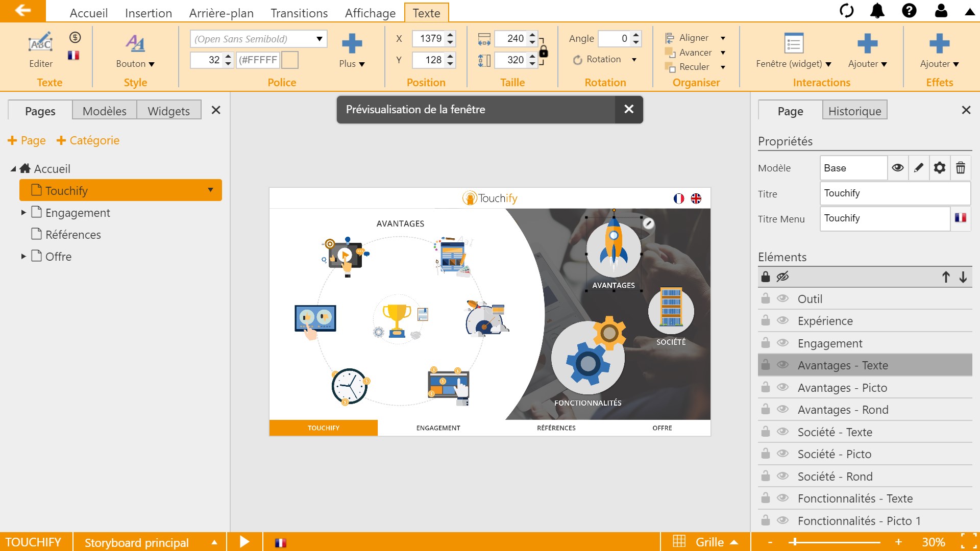Delete model with trash icon
This screenshot has height=551, width=980.
click(x=961, y=168)
